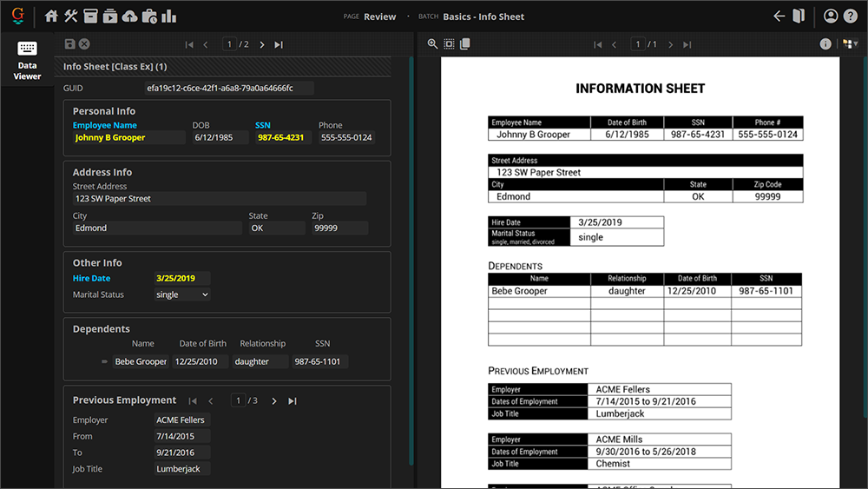Open the Design tools wrench icon
The height and width of the screenshot is (489, 868).
pyautogui.click(x=71, y=16)
